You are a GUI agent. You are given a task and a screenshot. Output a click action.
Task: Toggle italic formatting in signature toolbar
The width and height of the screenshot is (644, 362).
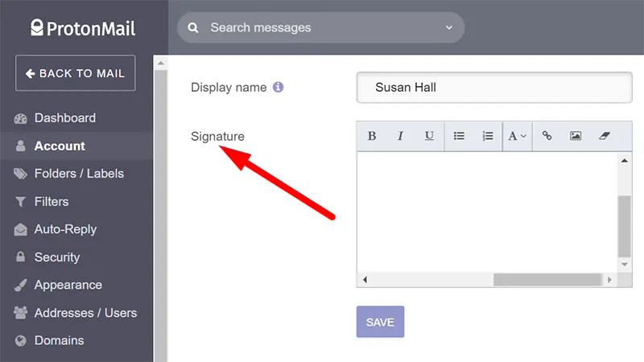(400, 136)
